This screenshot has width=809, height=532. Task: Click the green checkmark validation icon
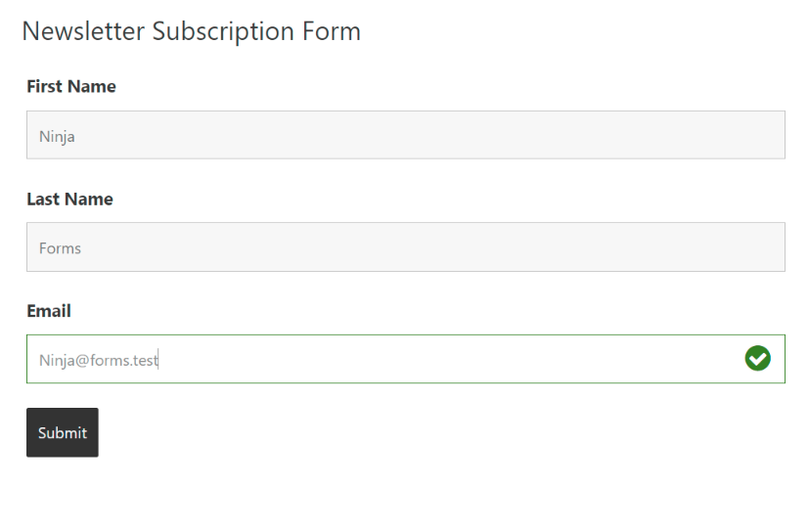[757, 359]
